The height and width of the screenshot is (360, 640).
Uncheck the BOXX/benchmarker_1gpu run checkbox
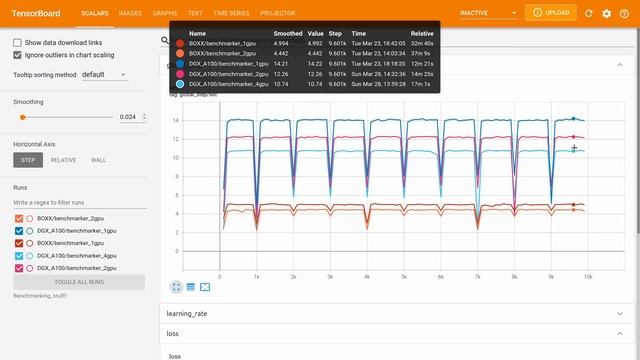point(19,243)
